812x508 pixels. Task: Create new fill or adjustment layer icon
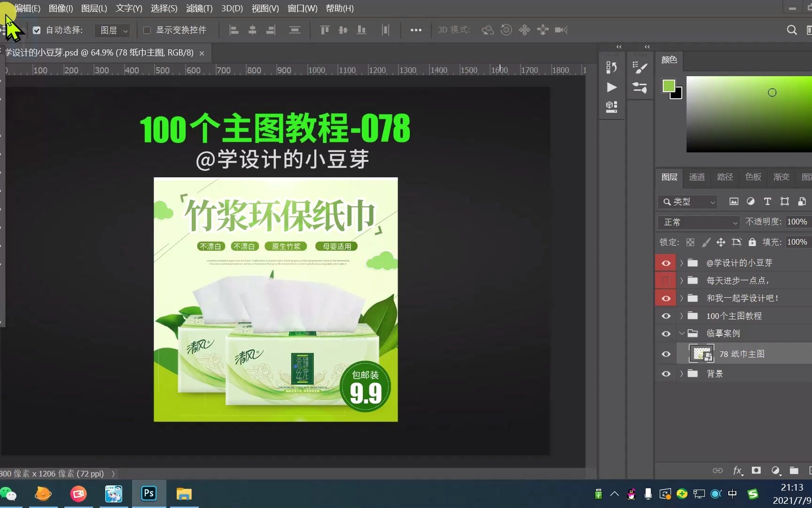pyautogui.click(x=775, y=470)
